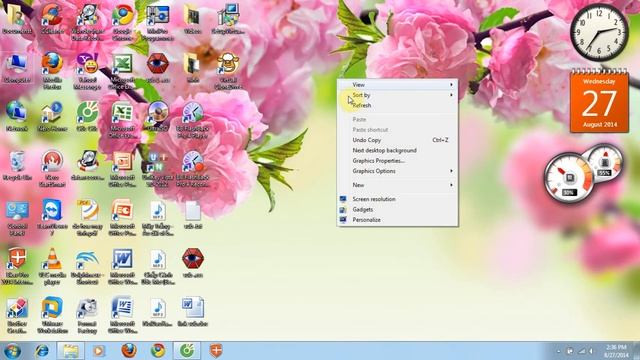Screen dimensions: 640x360
Task: Launch Firefox from the taskbar
Action: [x=129, y=351]
